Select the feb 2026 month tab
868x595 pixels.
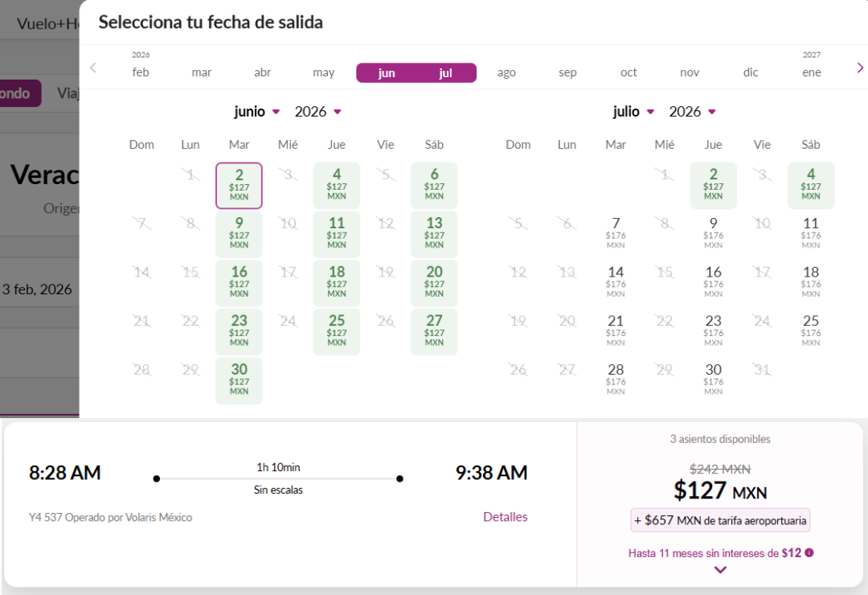coord(141,72)
